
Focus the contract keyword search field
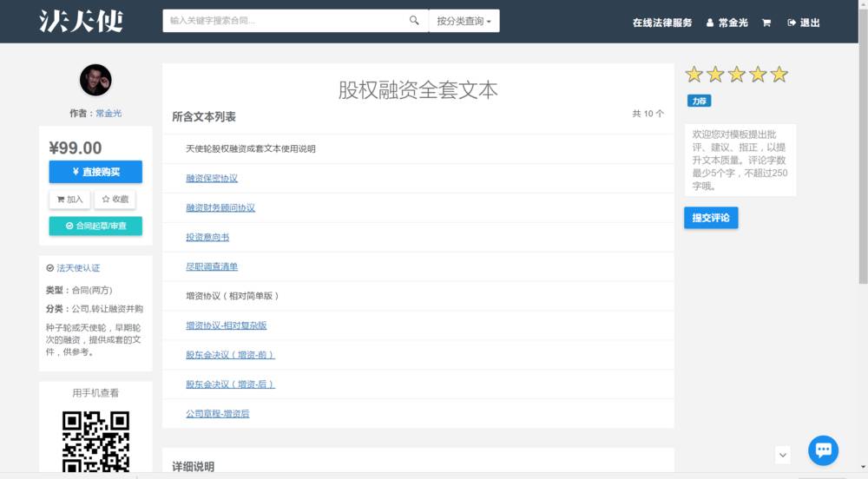point(282,21)
